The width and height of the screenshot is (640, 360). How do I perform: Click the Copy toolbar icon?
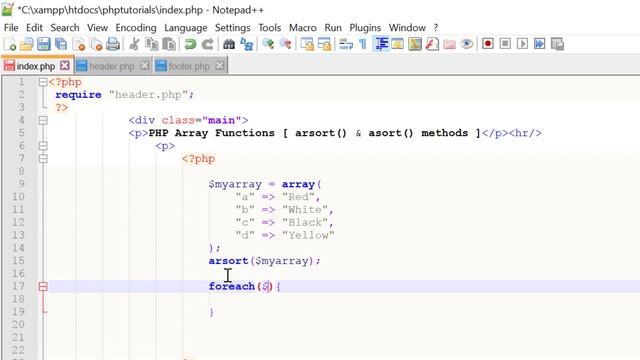click(x=152, y=44)
